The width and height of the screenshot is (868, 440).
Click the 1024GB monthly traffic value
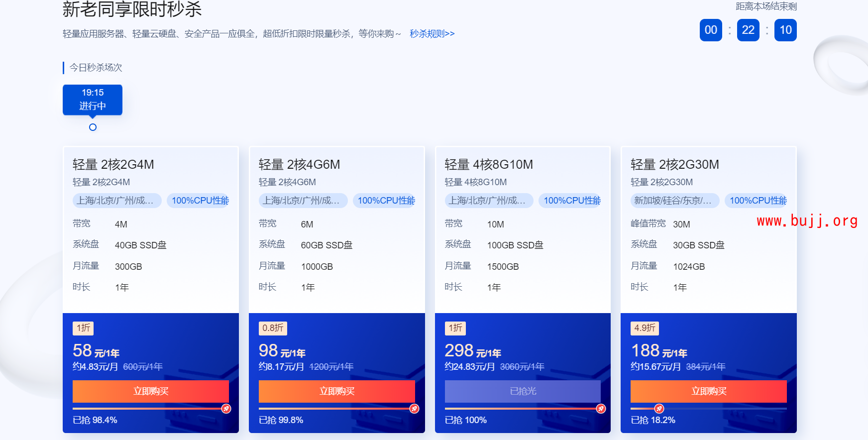[x=689, y=267]
